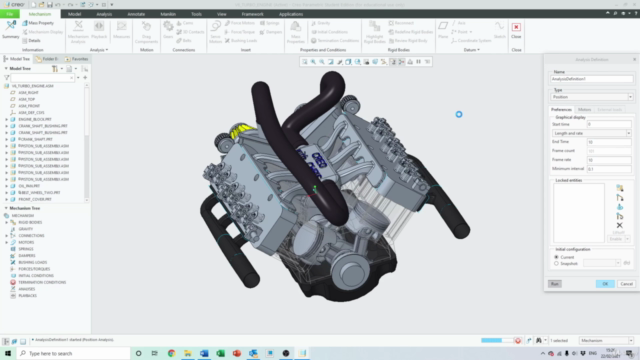Click the End Time input field
The height and width of the screenshot is (360, 640).
609,142
